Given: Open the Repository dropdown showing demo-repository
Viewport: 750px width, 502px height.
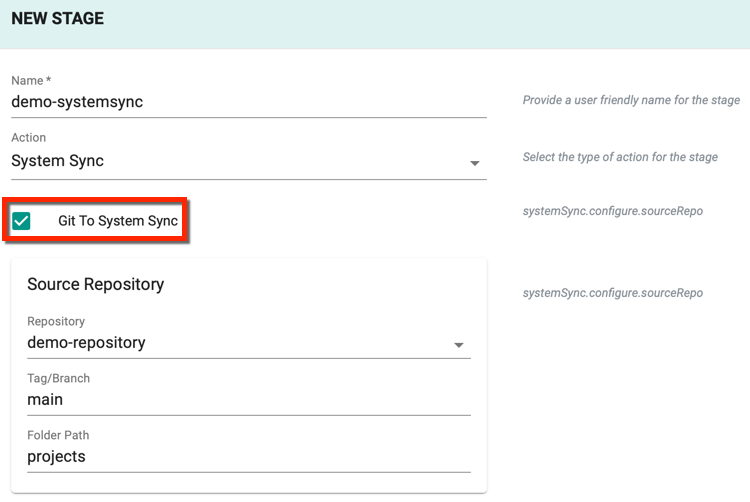Looking at the screenshot, I should (x=249, y=343).
